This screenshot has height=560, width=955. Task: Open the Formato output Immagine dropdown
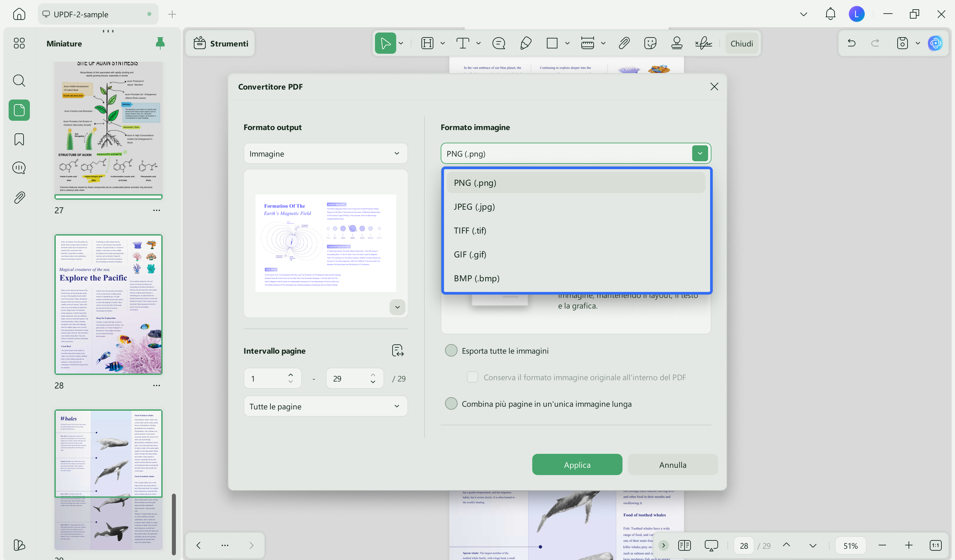(x=326, y=154)
